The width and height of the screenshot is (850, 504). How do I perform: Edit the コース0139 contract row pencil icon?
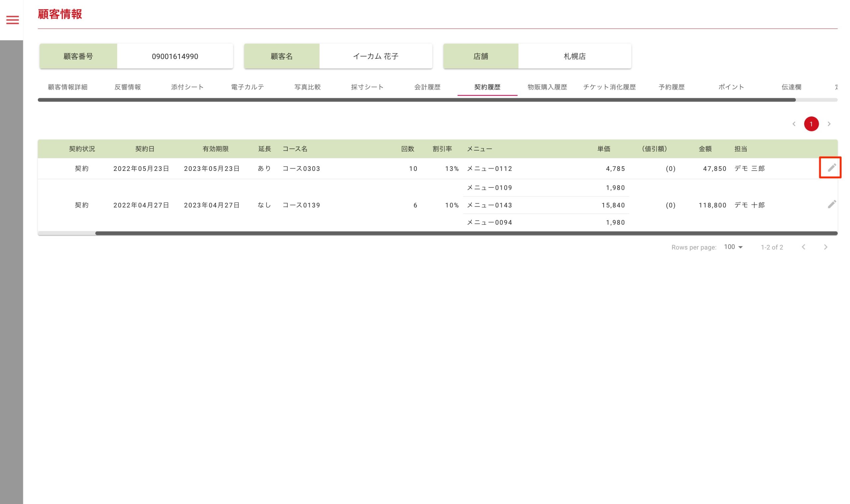click(831, 204)
